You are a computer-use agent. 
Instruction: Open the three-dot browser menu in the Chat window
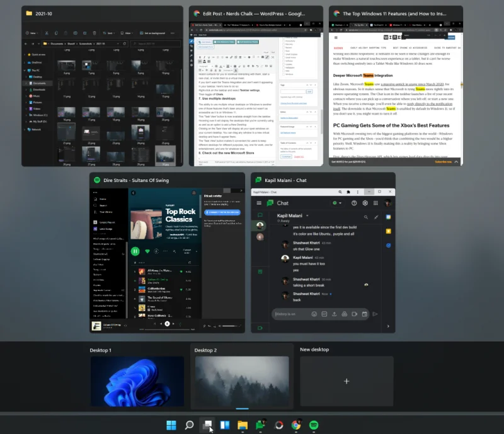tap(357, 192)
